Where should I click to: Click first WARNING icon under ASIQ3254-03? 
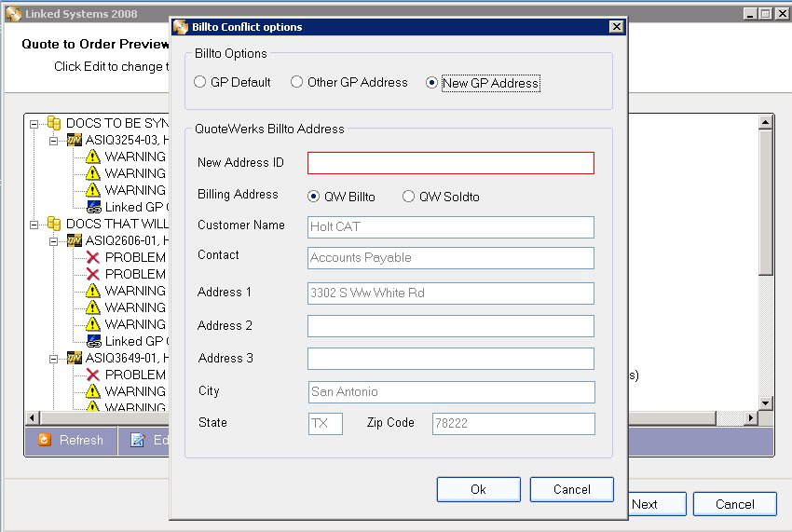pos(93,157)
